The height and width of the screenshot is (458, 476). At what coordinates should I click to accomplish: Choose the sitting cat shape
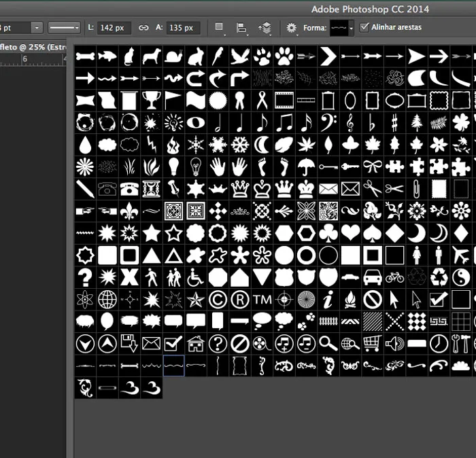pyautogui.click(x=130, y=56)
